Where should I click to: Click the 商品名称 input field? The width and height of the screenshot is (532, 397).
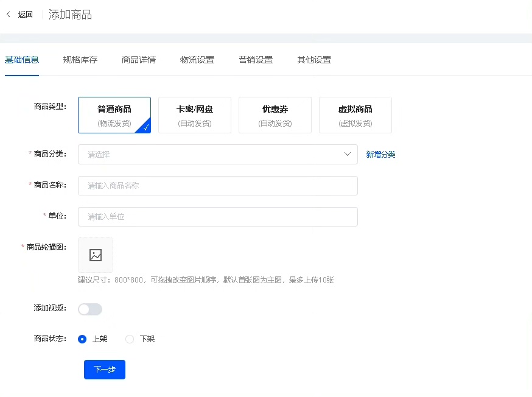coord(217,186)
